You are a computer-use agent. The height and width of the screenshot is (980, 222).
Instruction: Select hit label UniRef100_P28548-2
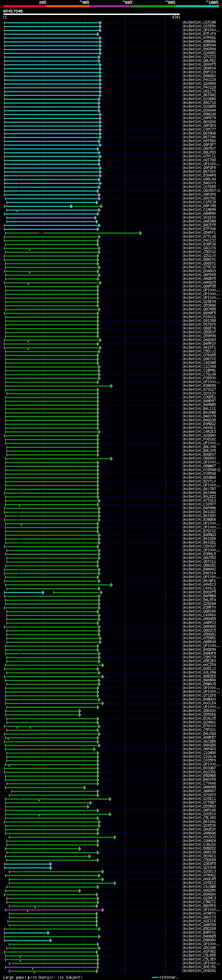point(201,470)
